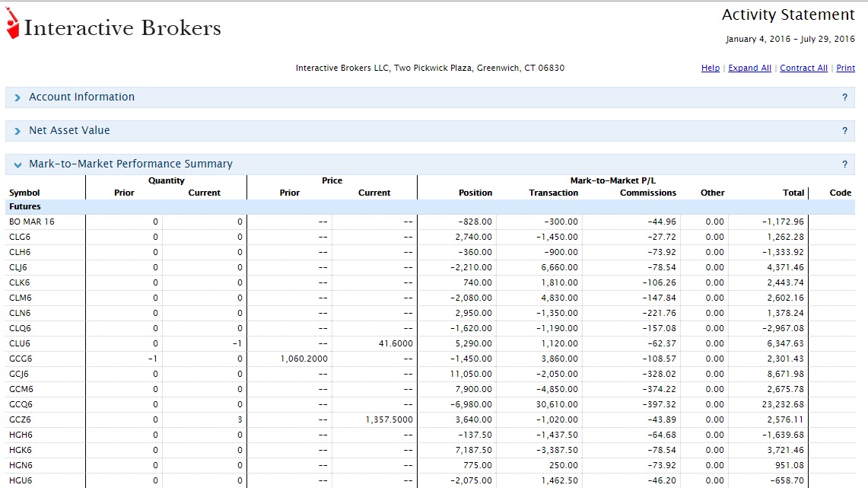This screenshot has width=868, height=488.
Task: Click the CLQ6 total -2,967.08
Action: pyautogui.click(x=783, y=328)
